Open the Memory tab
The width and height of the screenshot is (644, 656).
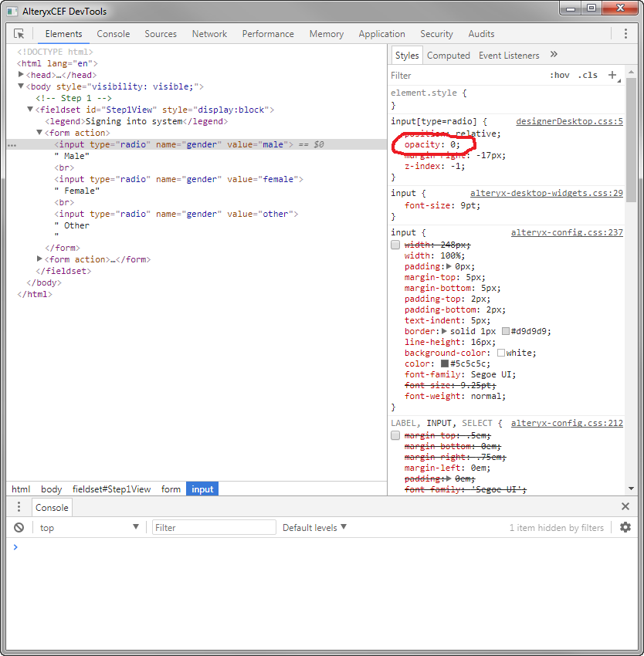click(x=326, y=34)
